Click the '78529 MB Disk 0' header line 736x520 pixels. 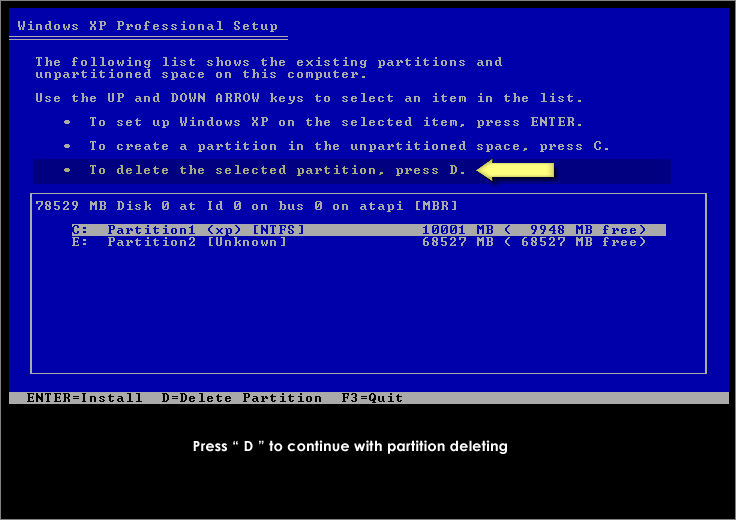point(246,206)
